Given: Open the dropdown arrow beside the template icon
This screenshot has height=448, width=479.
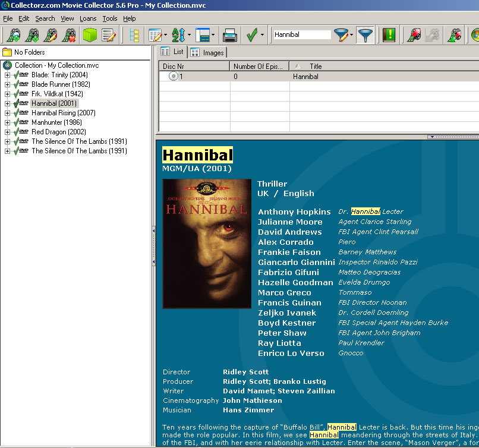Looking at the screenshot, I should tap(213, 35).
